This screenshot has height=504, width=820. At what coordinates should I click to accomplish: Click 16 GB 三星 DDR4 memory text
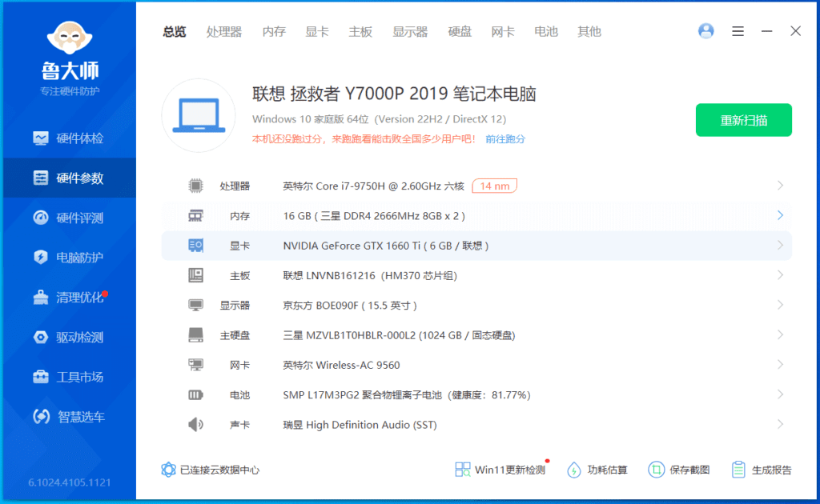click(x=374, y=216)
